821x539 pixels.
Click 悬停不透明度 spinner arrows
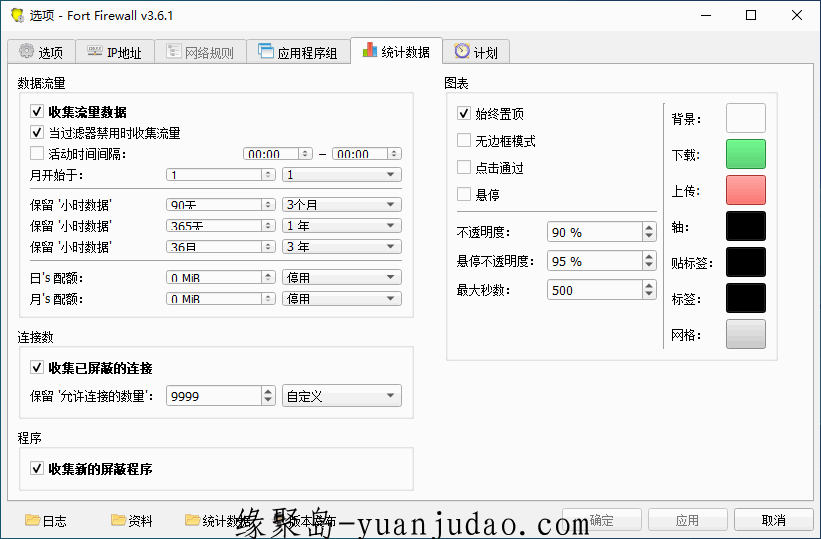click(x=649, y=260)
